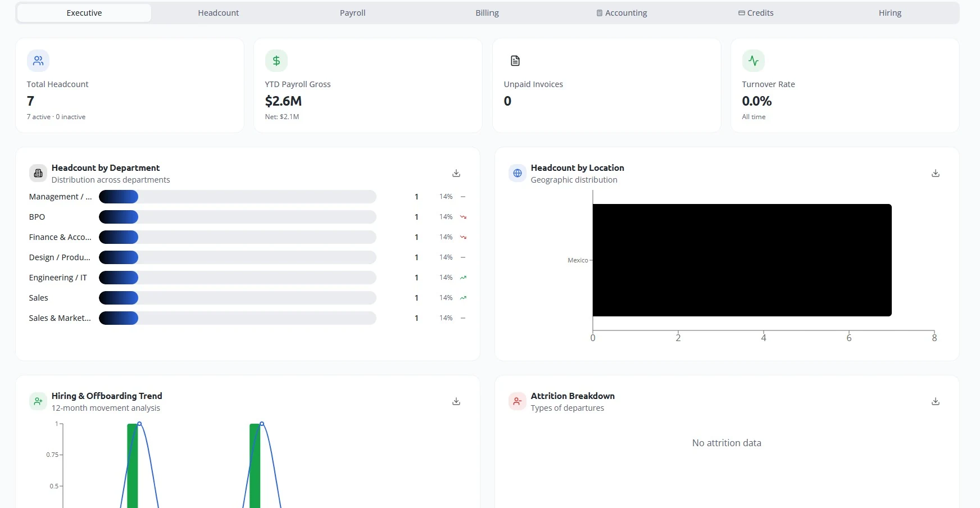The height and width of the screenshot is (508, 980).
Task: Click the 'No attrition data' message
Action: (727, 443)
